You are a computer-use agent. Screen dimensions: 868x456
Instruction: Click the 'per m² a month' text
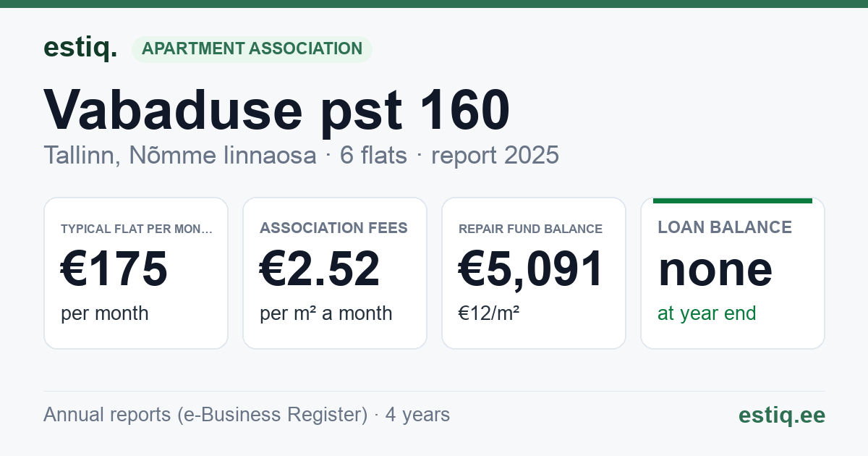click(x=326, y=313)
